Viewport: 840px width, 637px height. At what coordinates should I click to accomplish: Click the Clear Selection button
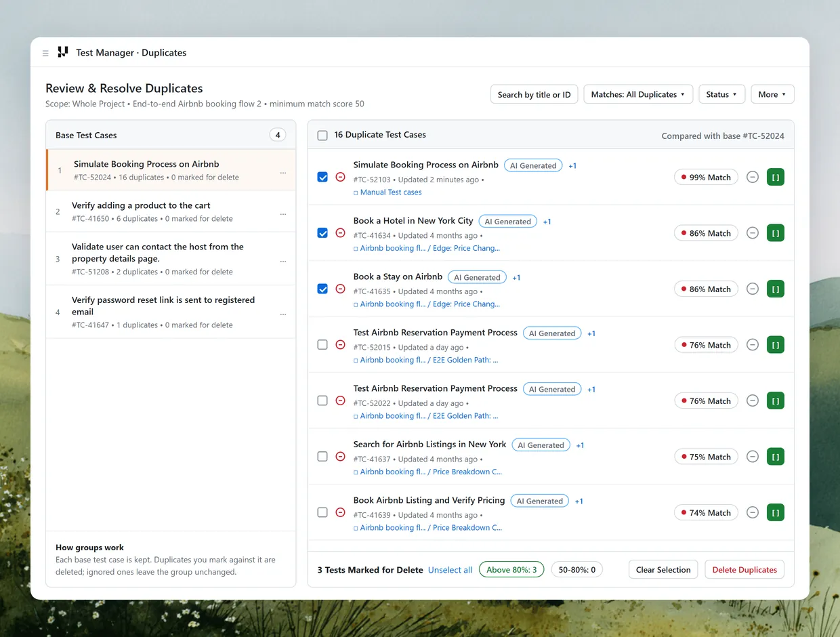point(664,570)
